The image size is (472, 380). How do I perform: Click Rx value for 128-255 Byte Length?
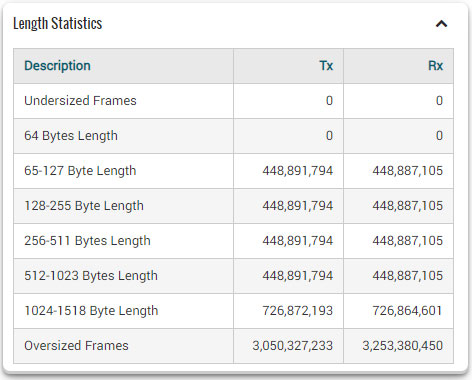(x=408, y=206)
